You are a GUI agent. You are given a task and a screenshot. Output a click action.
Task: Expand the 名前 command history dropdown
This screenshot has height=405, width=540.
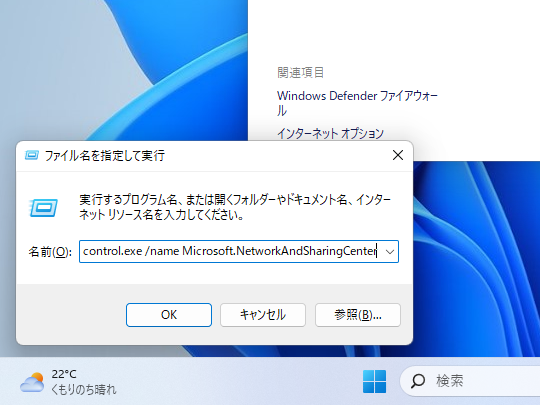pos(390,252)
